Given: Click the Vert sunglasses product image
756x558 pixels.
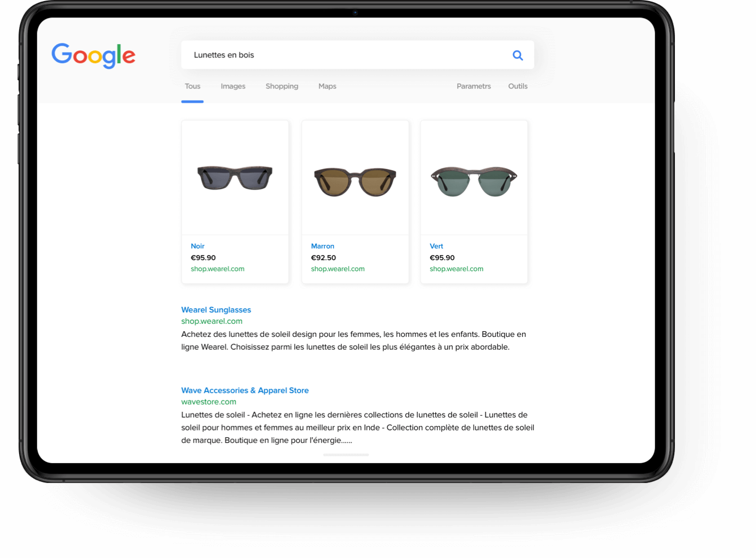Looking at the screenshot, I should click(x=474, y=181).
